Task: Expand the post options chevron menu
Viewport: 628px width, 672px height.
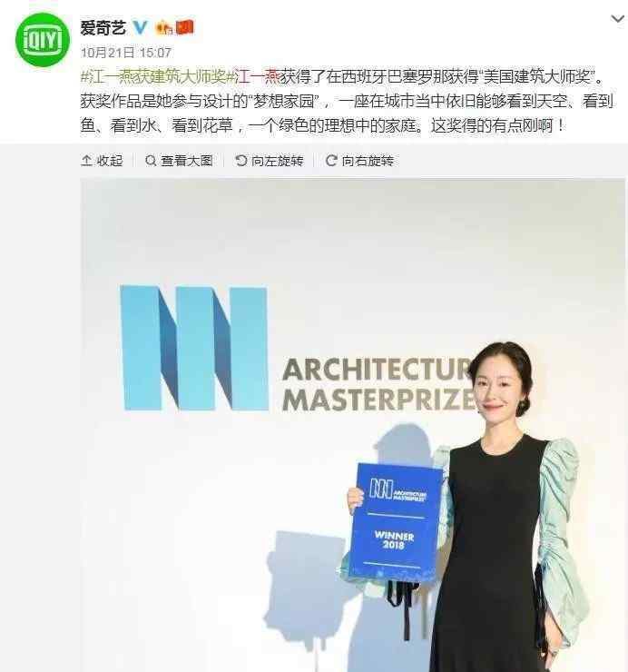Action: [x=617, y=19]
